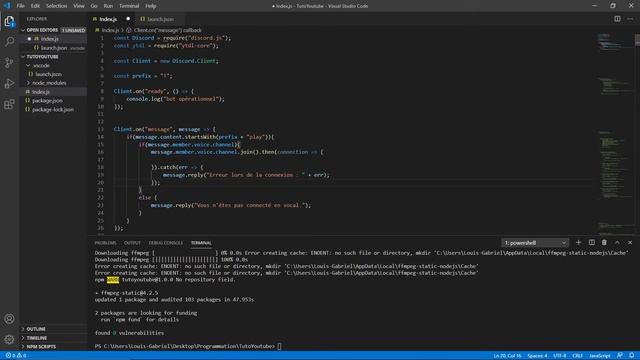Click errors and warnings count in status bar
640x360 pixels.
coord(16,356)
